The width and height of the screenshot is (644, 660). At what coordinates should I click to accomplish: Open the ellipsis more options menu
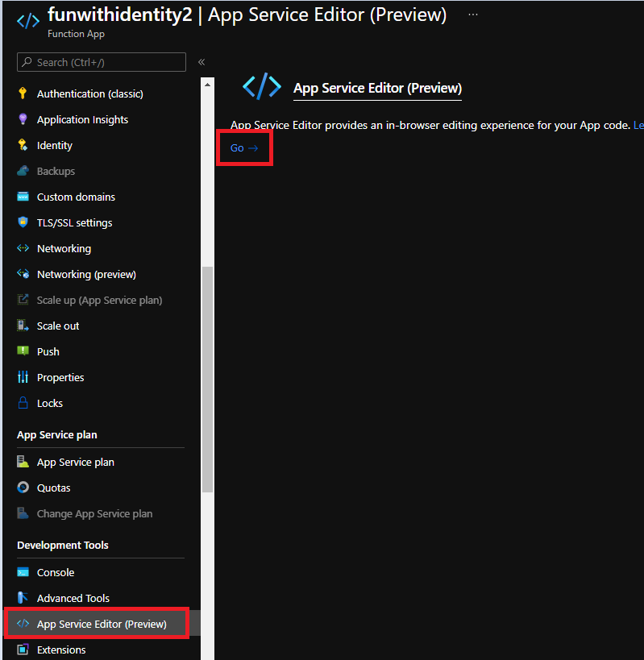pos(473,15)
